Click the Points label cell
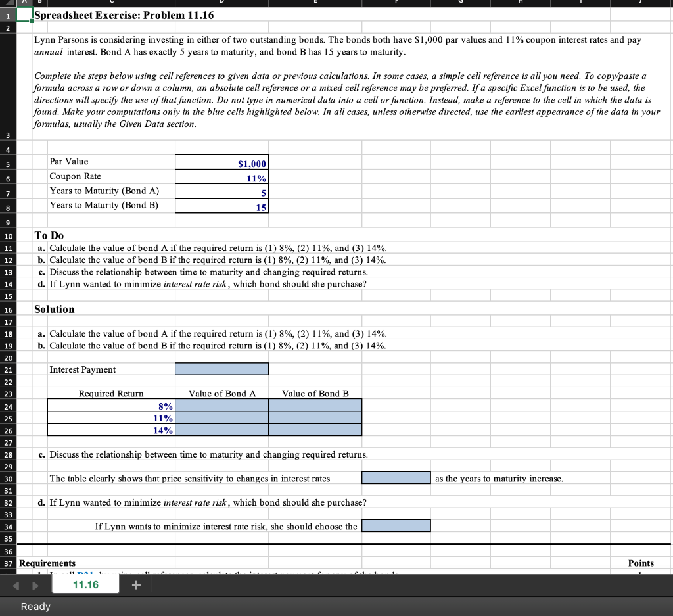673x616 pixels. (641, 563)
